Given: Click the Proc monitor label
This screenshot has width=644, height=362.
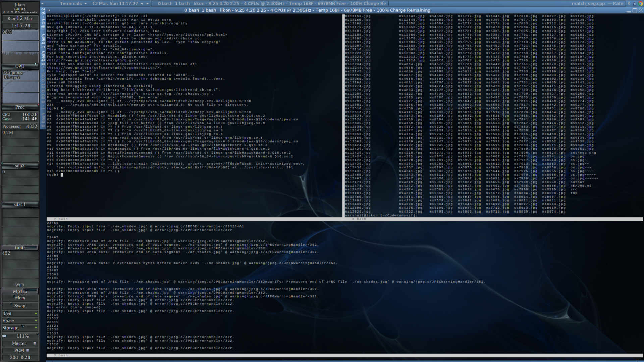Looking at the screenshot, I should pos(20,107).
